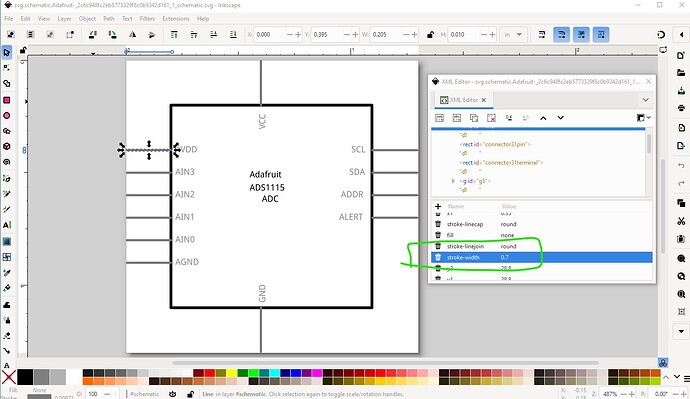Select the Text tool in toolbox

click(x=7, y=225)
